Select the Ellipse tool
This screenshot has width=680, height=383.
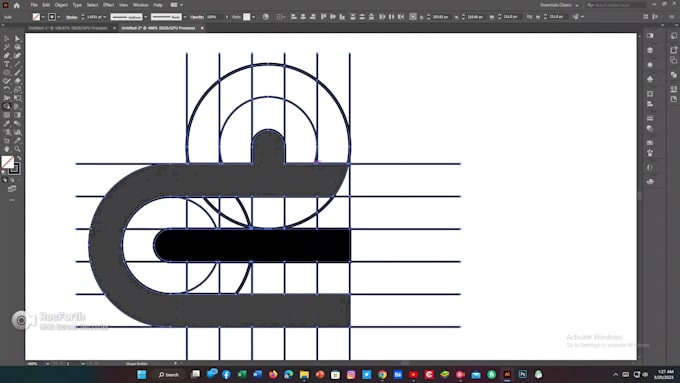click(x=7, y=72)
